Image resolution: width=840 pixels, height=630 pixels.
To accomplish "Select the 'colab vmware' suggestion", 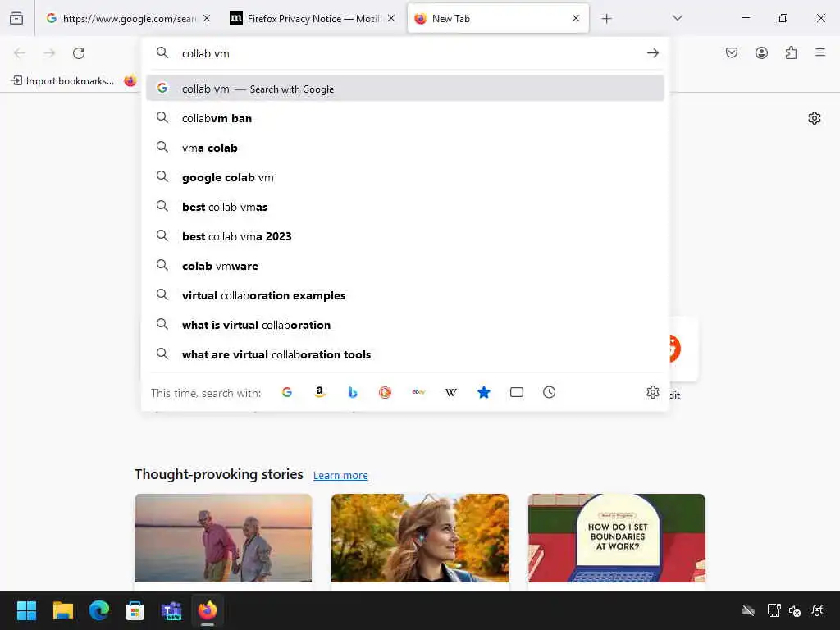I will [x=405, y=266].
